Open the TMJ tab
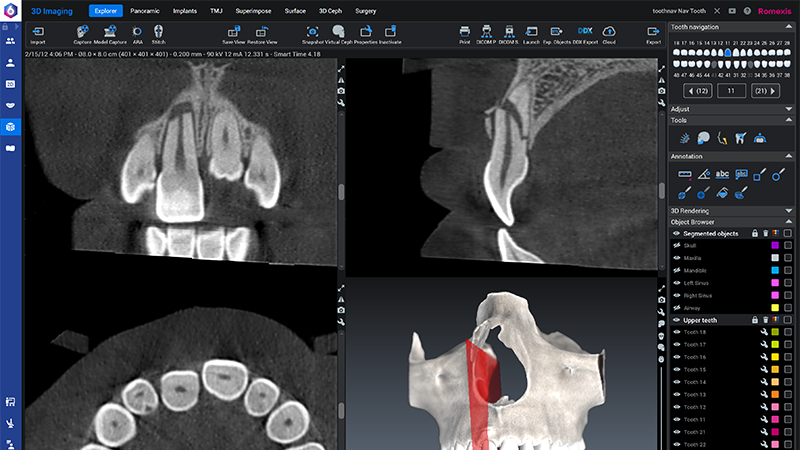The image size is (800, 450). [x=216, y=11]
